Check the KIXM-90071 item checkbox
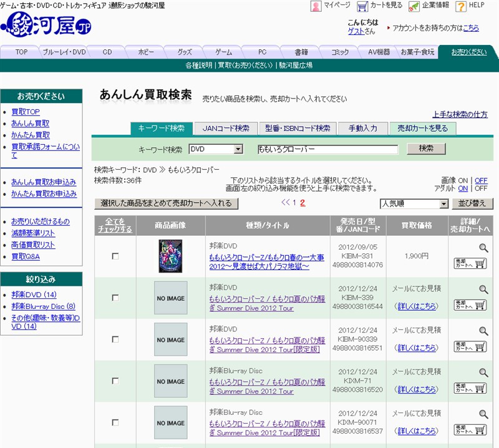Screen dimensions: 499x448 pos(115,422)
